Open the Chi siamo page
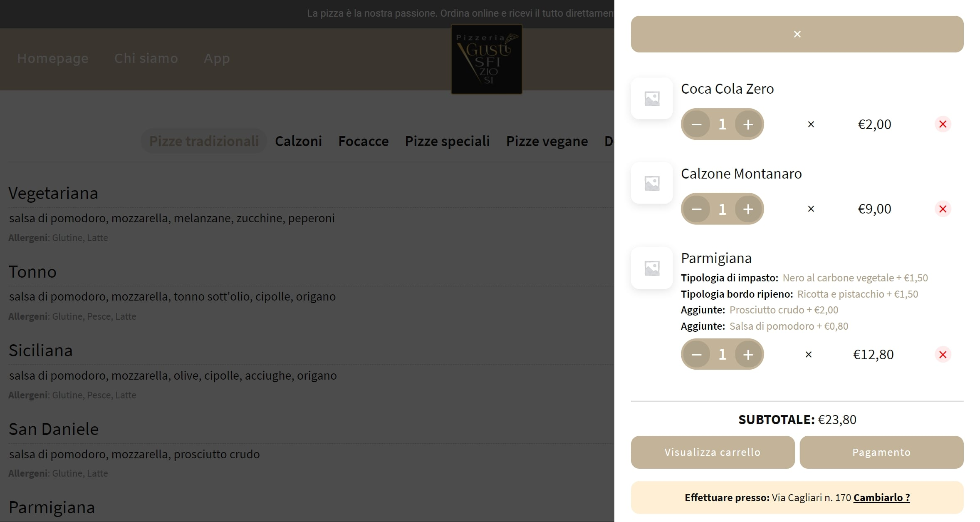This screenshot has height=522, width=980. pyautogui.click(x=146, y=58)
